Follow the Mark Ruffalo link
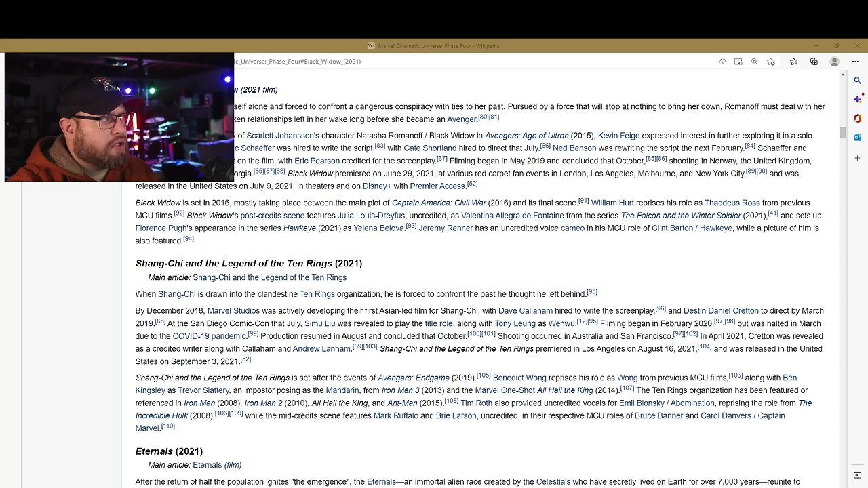This screenshot has width=868, height=488. click(x=395, y=416)
